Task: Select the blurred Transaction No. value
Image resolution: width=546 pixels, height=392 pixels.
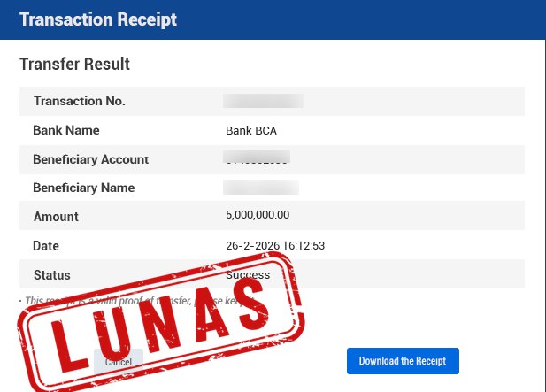Action: [263, 101]
